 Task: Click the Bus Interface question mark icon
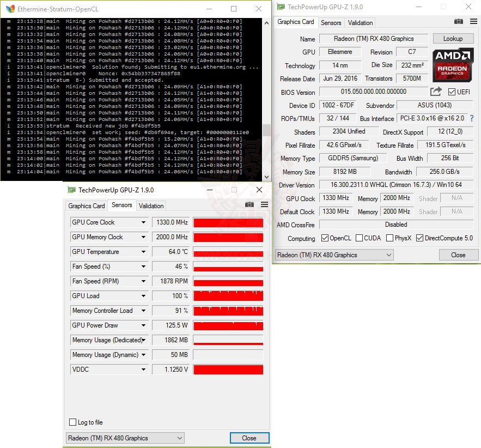pyautogui.click(x=472, y=118)
